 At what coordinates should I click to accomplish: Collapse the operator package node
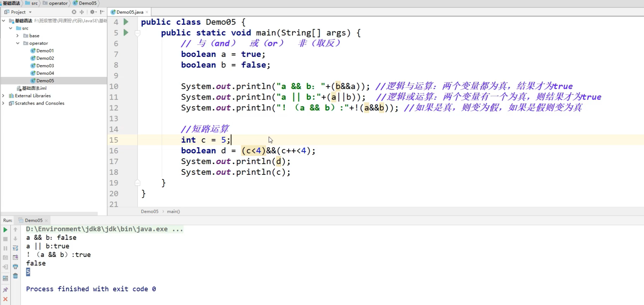pos(17,43)
